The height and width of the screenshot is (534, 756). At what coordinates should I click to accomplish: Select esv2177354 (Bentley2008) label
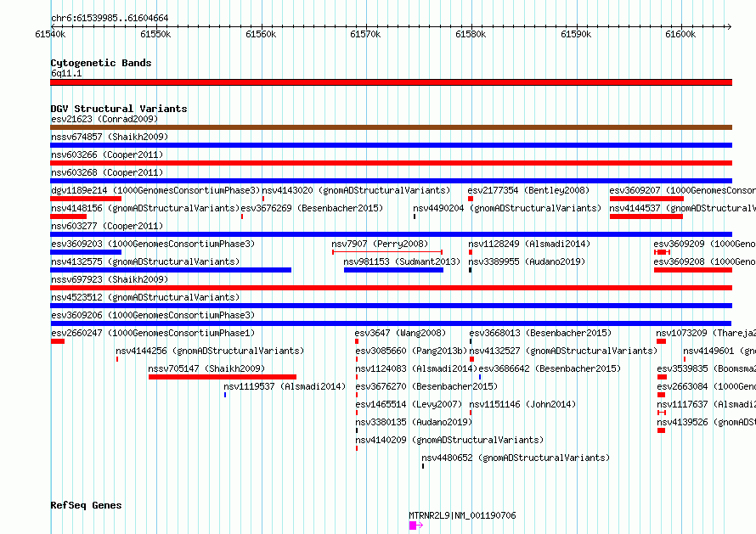pos(528,190)
